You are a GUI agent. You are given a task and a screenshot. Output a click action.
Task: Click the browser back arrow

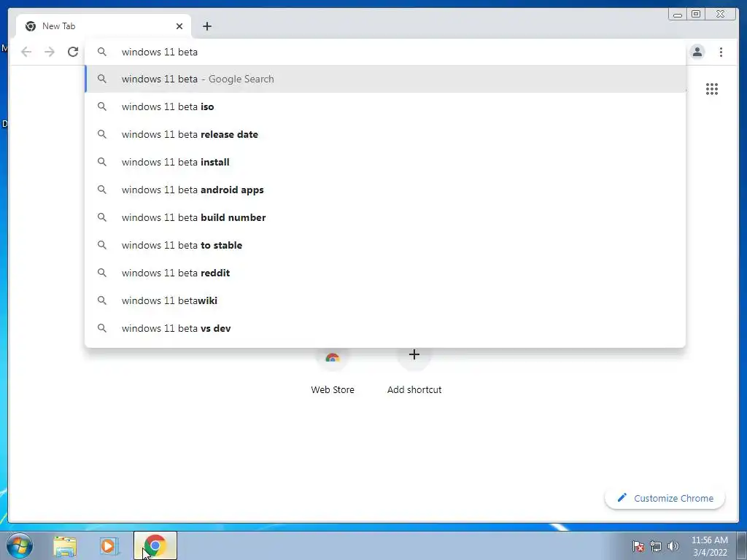pos(26,52)
